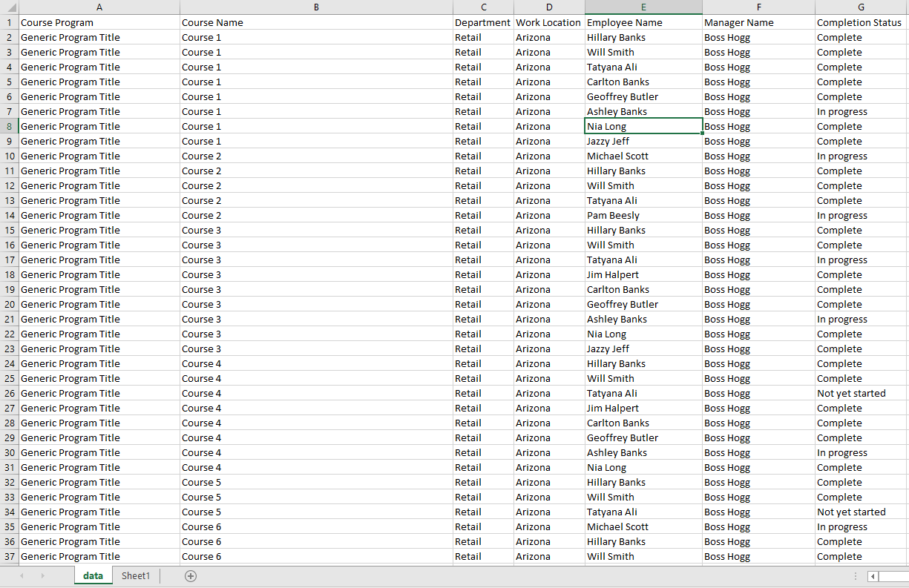This screenshot has height=588, width=909.
Task: Select Pam Beesly cell in row 14
Action: pyautogui.click(x=643, y=215)
